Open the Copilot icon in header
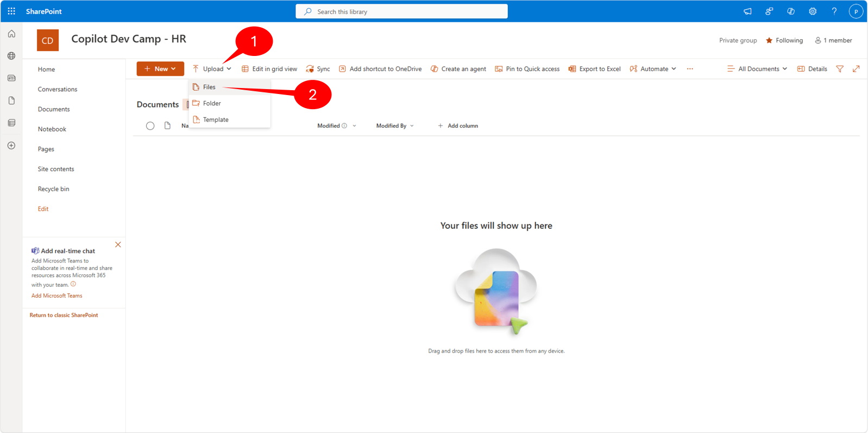 (791, 11)
